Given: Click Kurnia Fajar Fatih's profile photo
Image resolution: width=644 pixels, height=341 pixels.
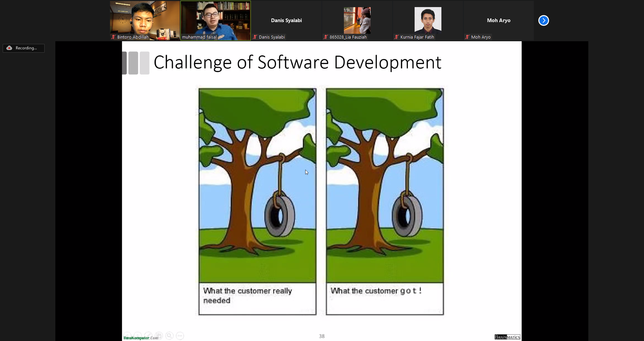Looking at the screenshot, I should (428, 20).
